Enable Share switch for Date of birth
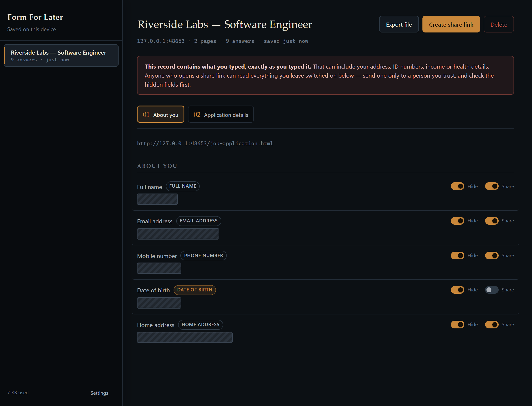The height and width of the screenshot is (406, 532). click(492, 290)
